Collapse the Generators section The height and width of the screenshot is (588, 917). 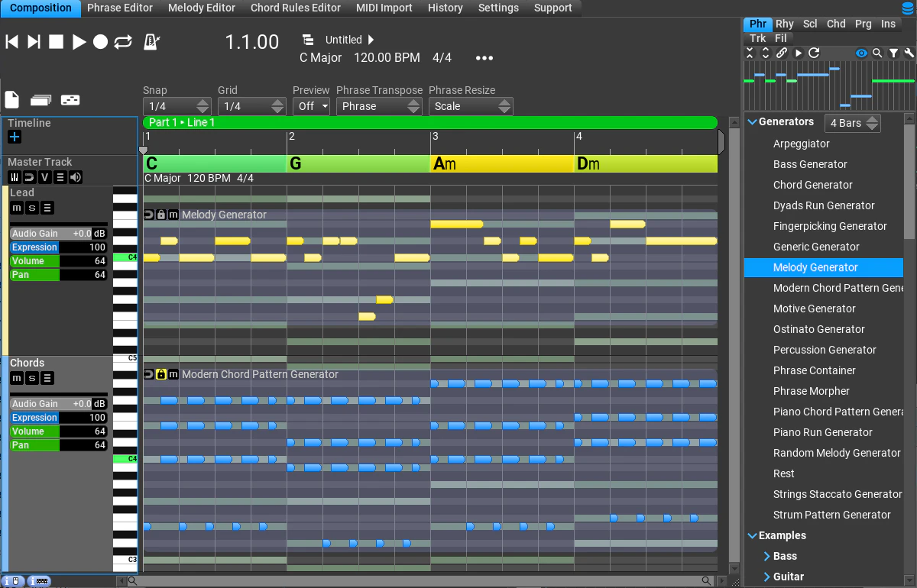[x=751, y=121]
